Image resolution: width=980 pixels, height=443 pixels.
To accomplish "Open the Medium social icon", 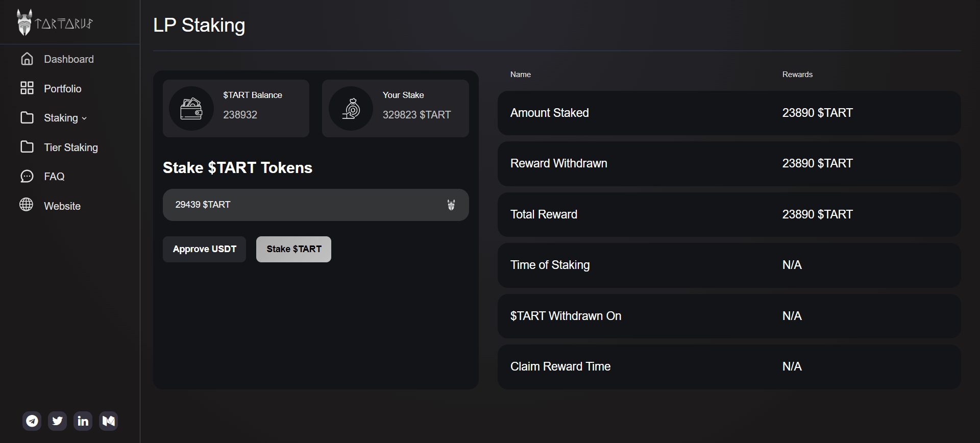I will point(108,421).
